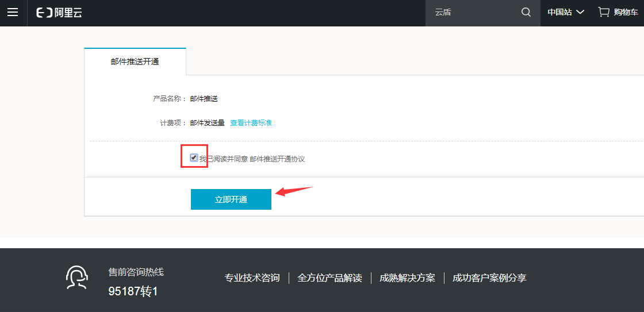Open the shopping cart icon
This screenshot has width=644, height=312.
pyautogui.click(x=603, y=12)
